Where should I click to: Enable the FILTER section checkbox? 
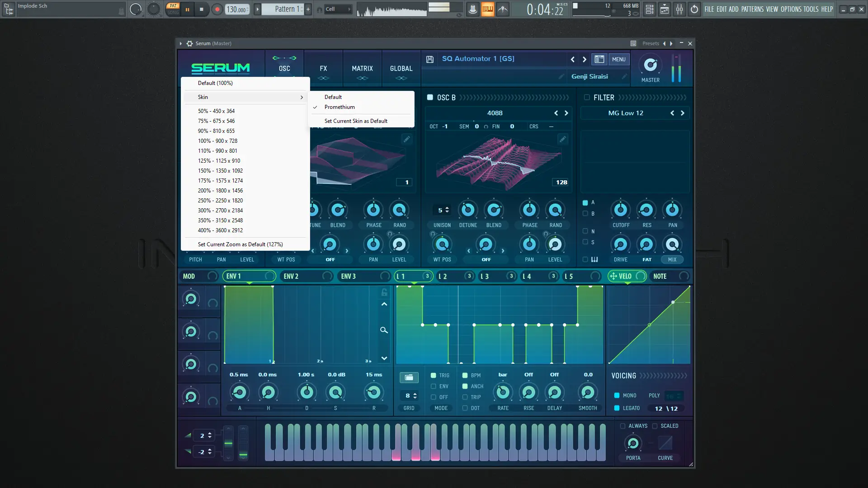(587, 97)
